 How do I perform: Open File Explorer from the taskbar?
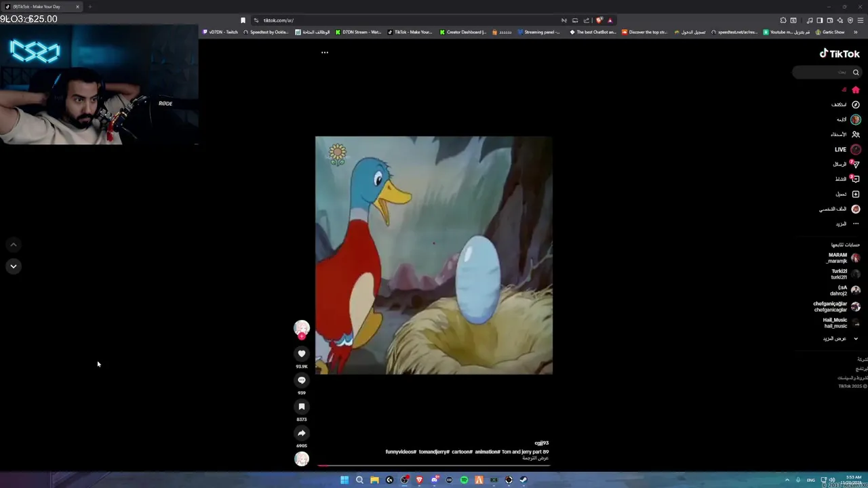pyautogui.click(x=374, y=480)
